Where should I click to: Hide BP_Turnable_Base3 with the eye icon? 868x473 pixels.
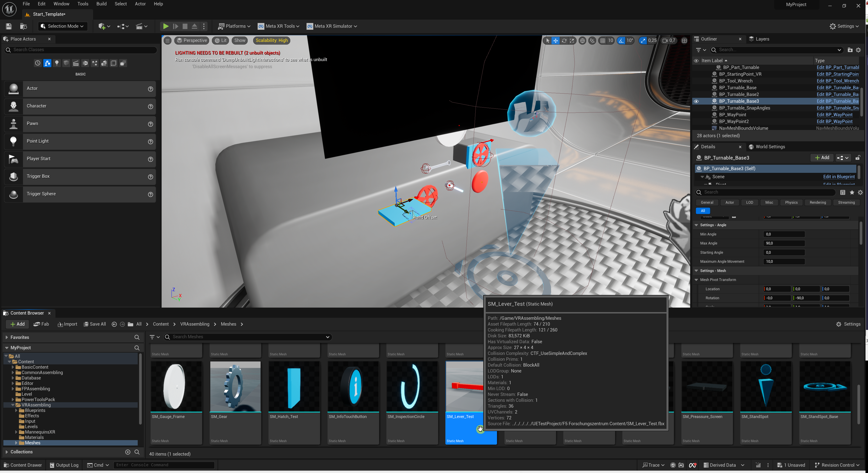pyautogui.click(x=696, y=101)
